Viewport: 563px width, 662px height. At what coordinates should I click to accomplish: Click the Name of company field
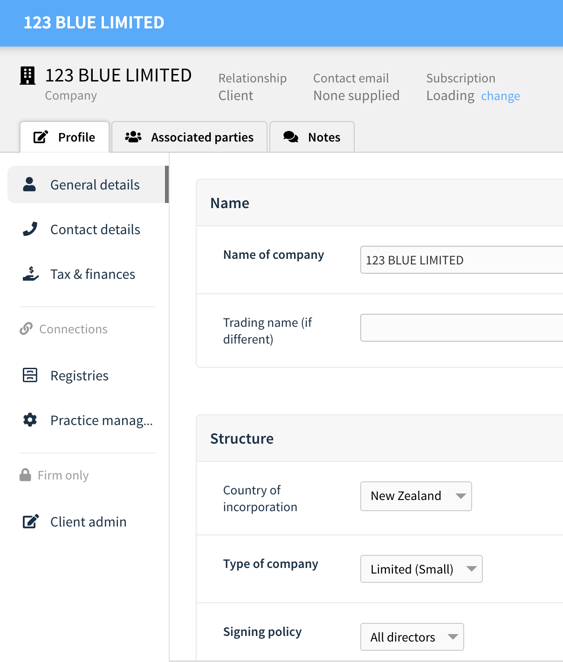click(x=461, y=260)
